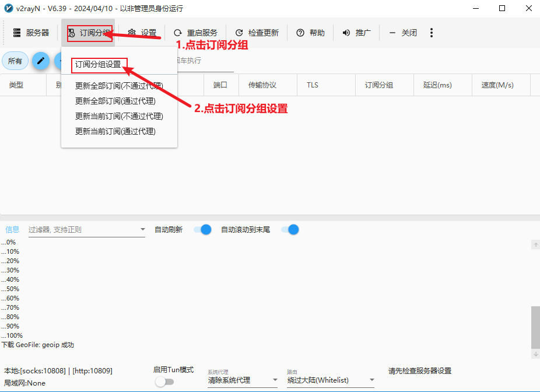Click the 重启服务 restart icon
The width and height of the screenshot is (540, 392).
(x=178, y=33)
